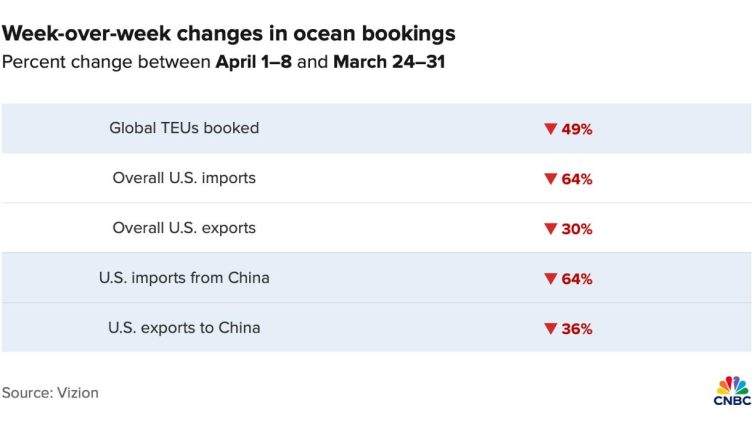This screenshot has height=440, width=752.
Task: Select the Overall U.S. exports label
Action: [184, 228]
